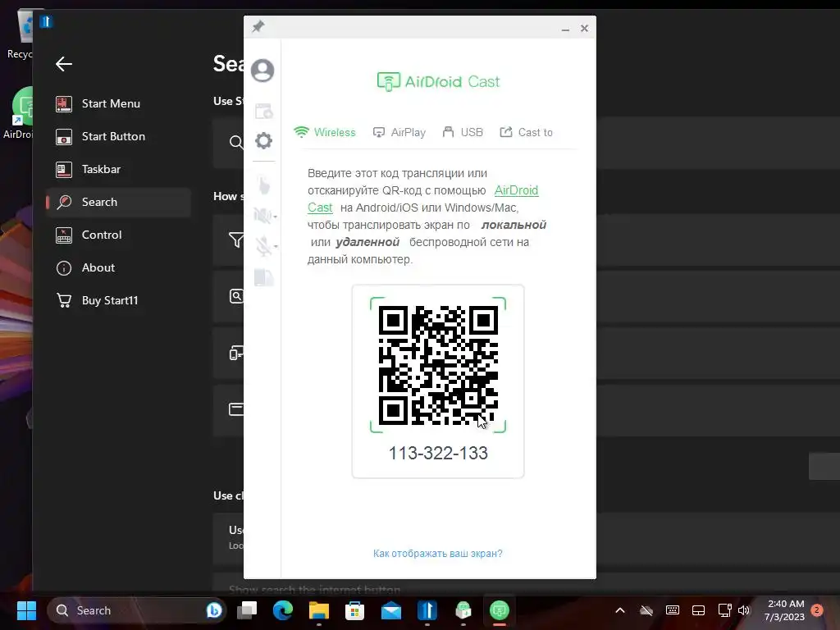Switch to the USB tab
840x630 pixels.
(x=463, y=132)
